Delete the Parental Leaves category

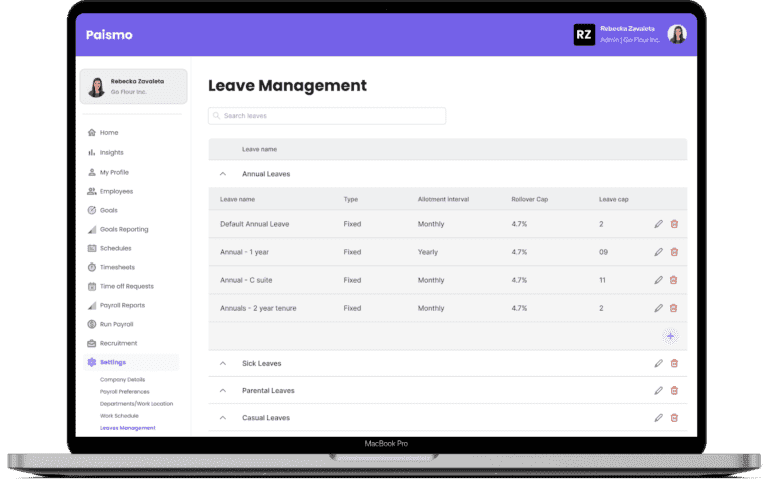[x=674, y=391]
